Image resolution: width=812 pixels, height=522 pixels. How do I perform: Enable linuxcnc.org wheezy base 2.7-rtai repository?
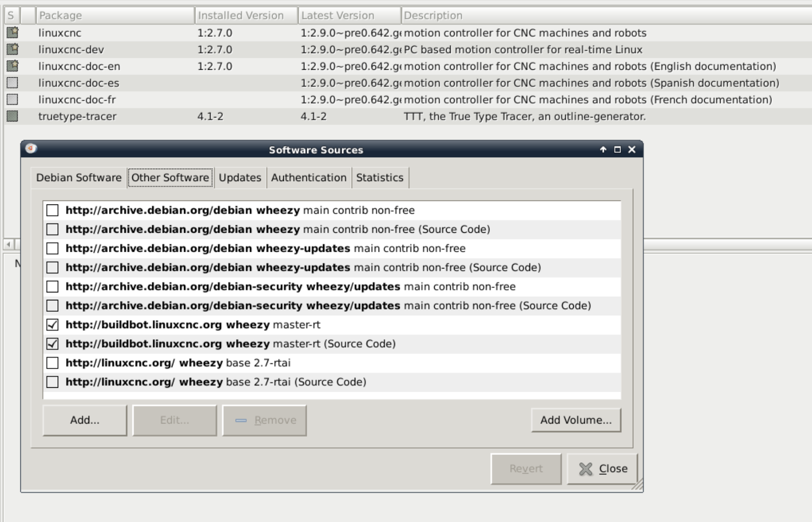point(53,363)
